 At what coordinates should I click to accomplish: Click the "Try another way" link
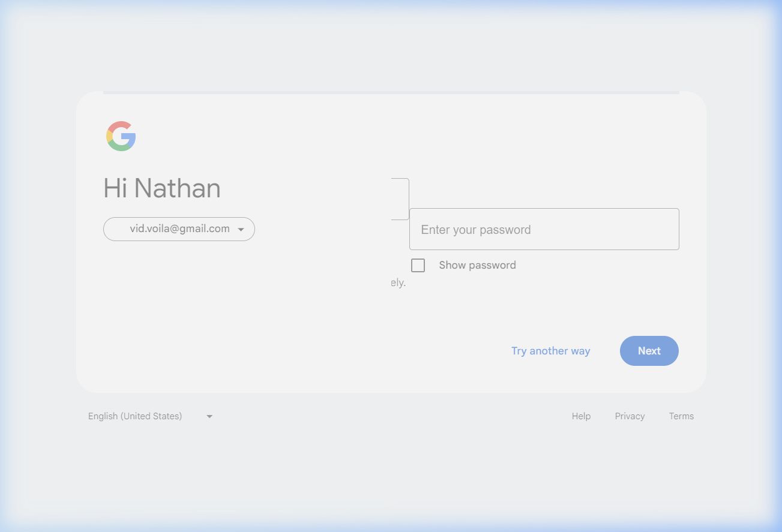tap(550, 351)
